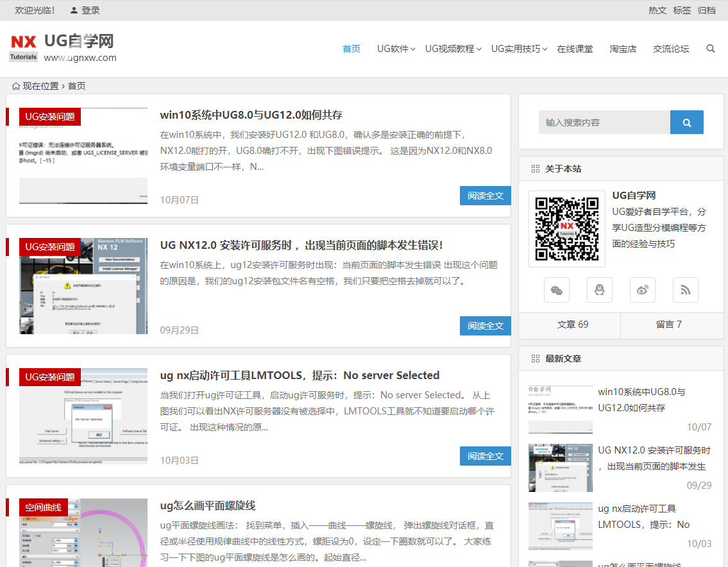
Task: Open the QQ penguin icon
Action: pos(599,290)
